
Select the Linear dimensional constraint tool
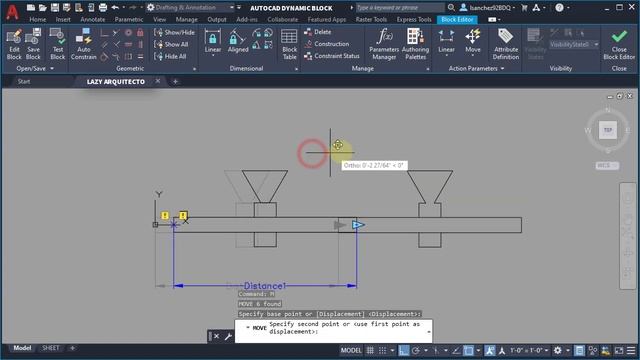213,42
